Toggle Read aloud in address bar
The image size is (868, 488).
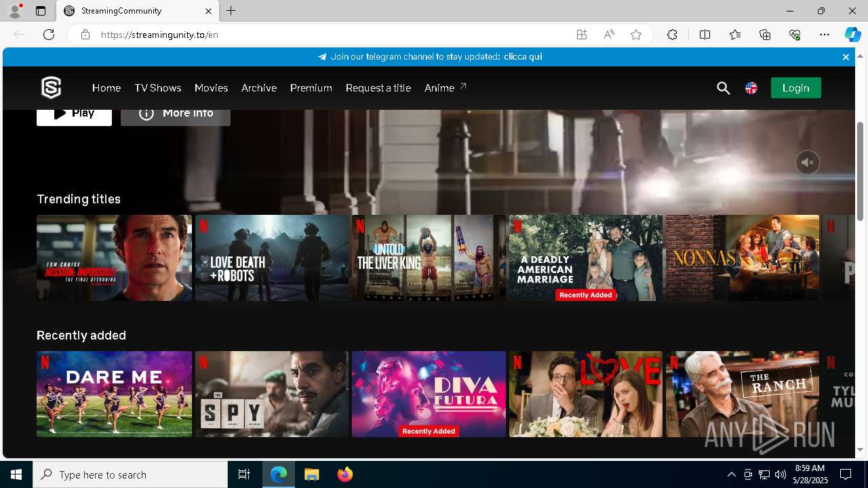tap(609, 35)
